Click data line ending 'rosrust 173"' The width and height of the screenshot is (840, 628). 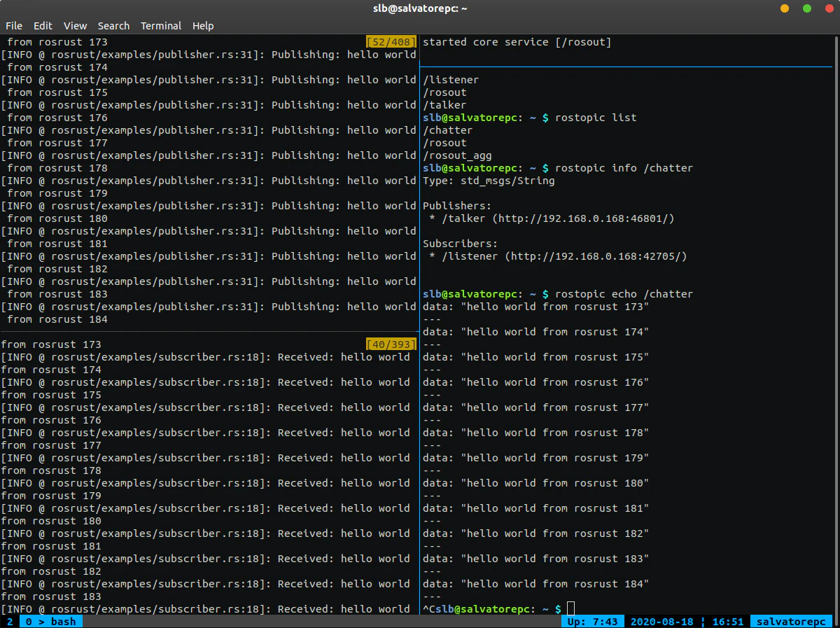click(536, 307)
